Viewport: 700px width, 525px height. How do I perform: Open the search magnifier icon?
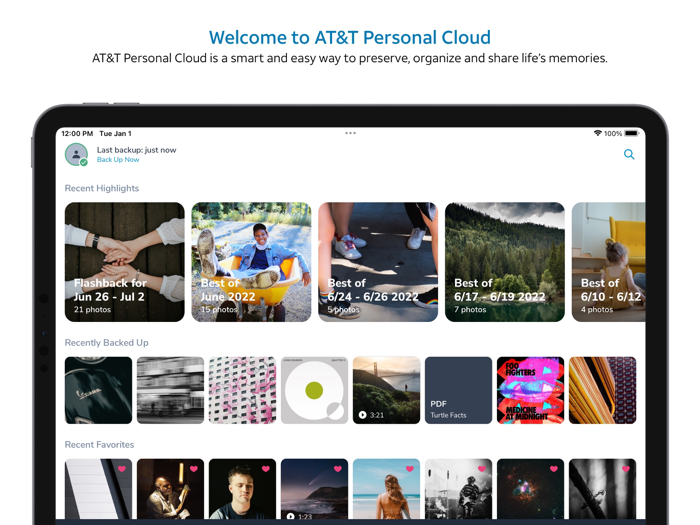point(629,154)
